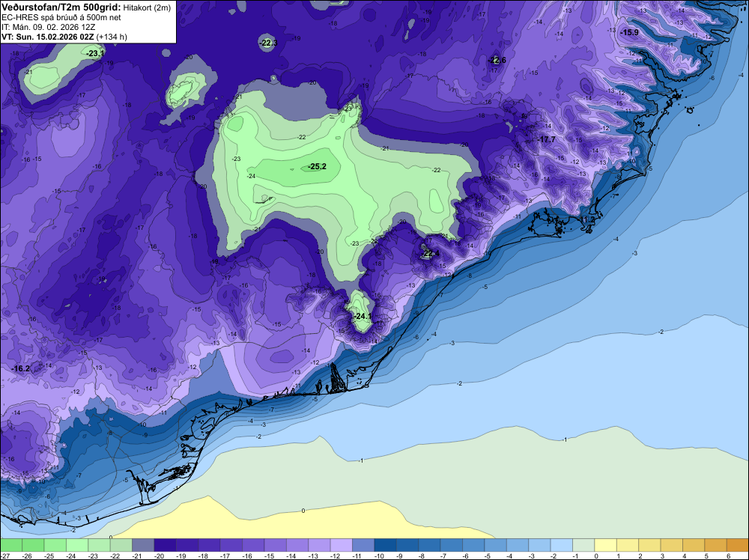749x560 pixels.
Task: Click the -27 legend color swatch
Action: (11, 545)
